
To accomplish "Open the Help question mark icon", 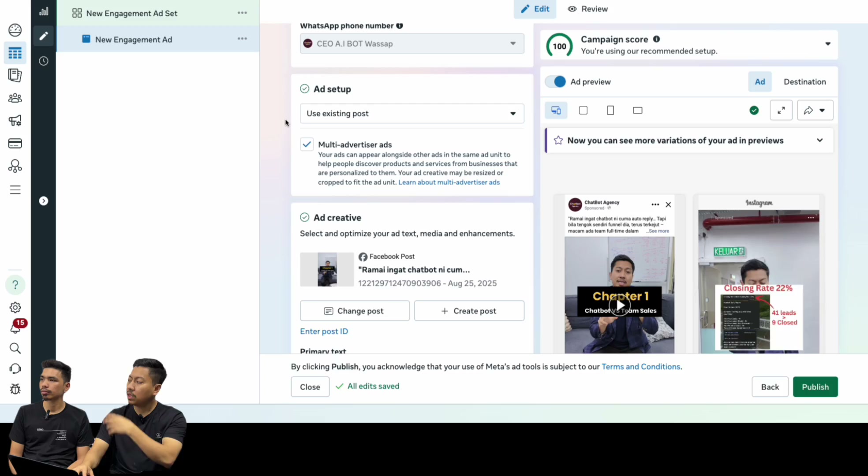I will pyautogui.click(x=15, y=285).
